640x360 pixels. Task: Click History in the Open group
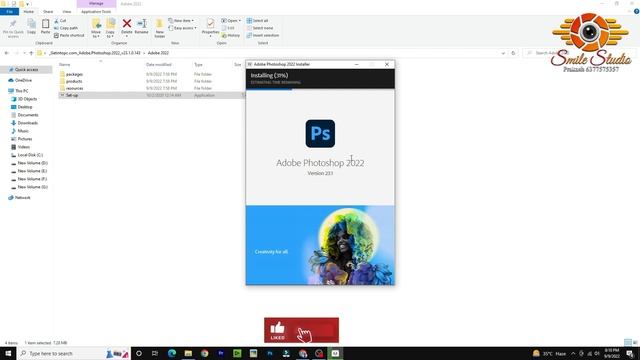231,36
